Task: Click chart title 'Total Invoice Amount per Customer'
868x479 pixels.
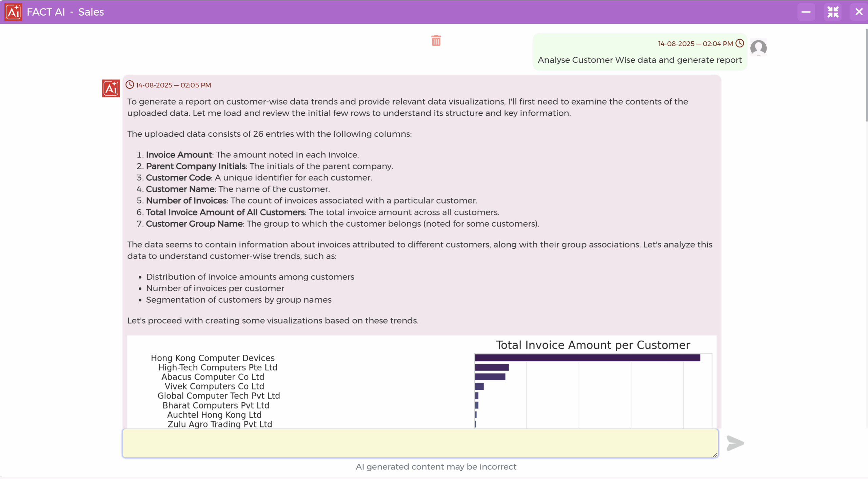Action: (x=593, y=345)
